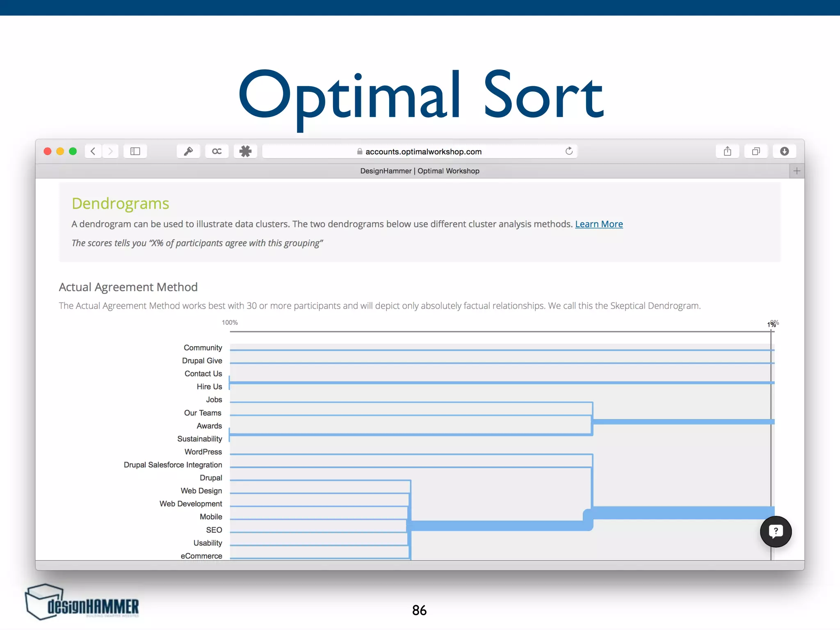Click the Actual Agreement Method heading
The image size is (840, 630).
click(x=128, y=287)
